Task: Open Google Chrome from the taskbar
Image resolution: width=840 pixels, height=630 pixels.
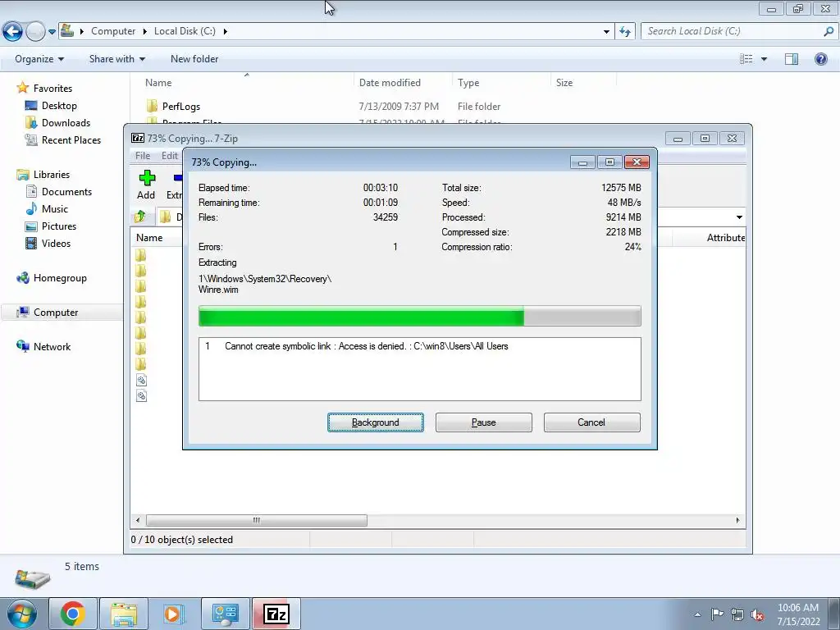Action: tap(73, 614)
